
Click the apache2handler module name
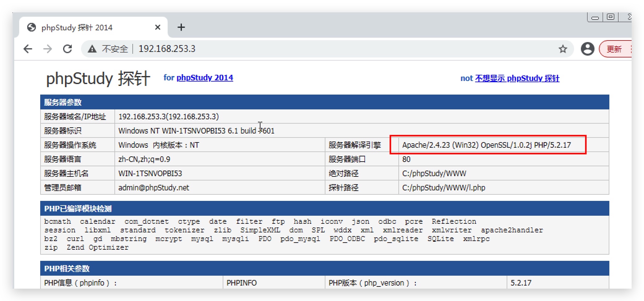coord(512,230)
